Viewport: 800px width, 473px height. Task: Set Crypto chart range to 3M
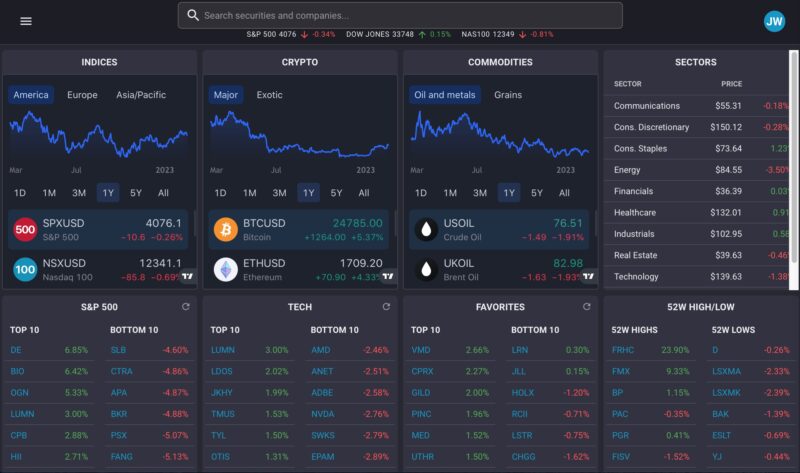click(x=279, y=193)
